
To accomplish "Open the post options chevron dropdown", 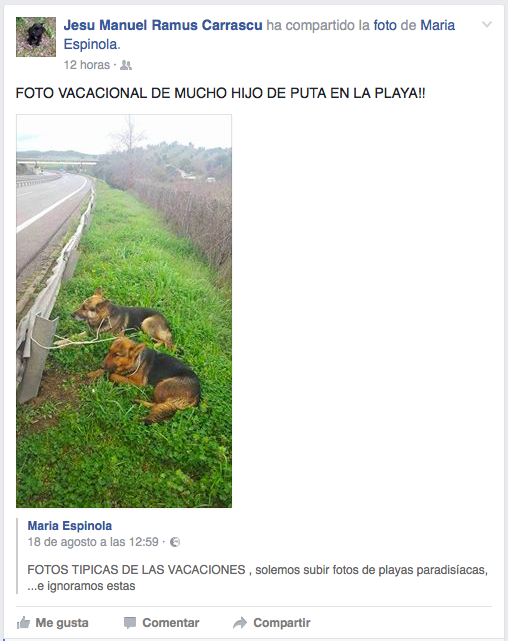I will pos(487,25).
